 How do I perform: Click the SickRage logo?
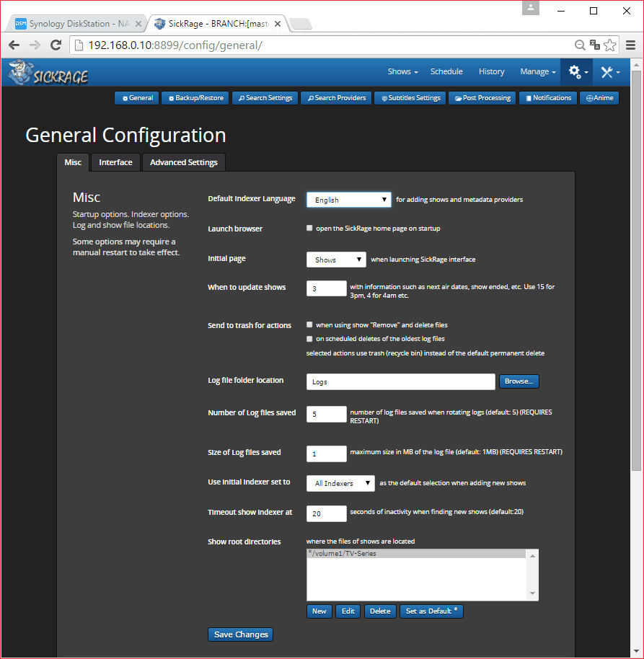pyautogui.click(x=48, y=73)
